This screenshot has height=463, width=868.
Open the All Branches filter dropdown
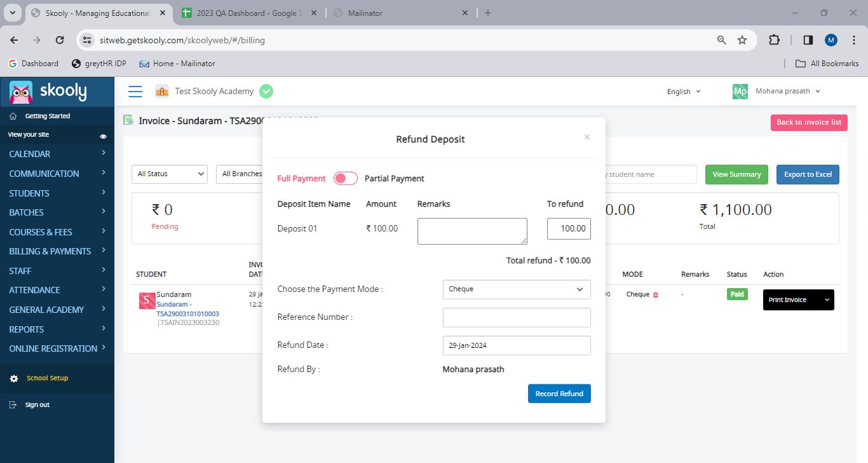tap(240, 174)
